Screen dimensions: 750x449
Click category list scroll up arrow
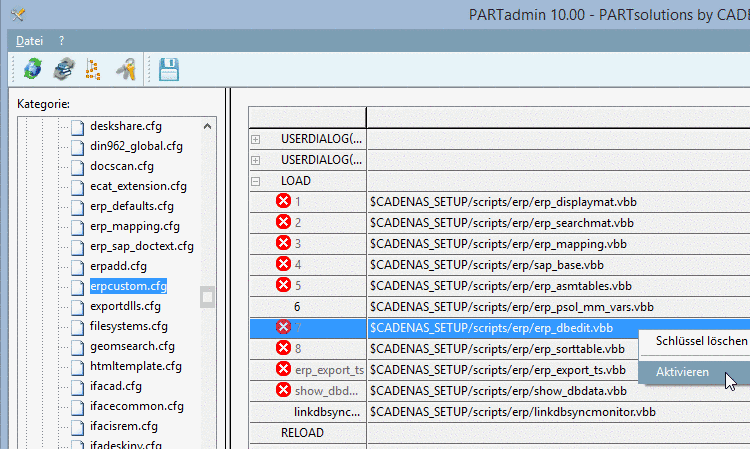click(x=207, y=126)
